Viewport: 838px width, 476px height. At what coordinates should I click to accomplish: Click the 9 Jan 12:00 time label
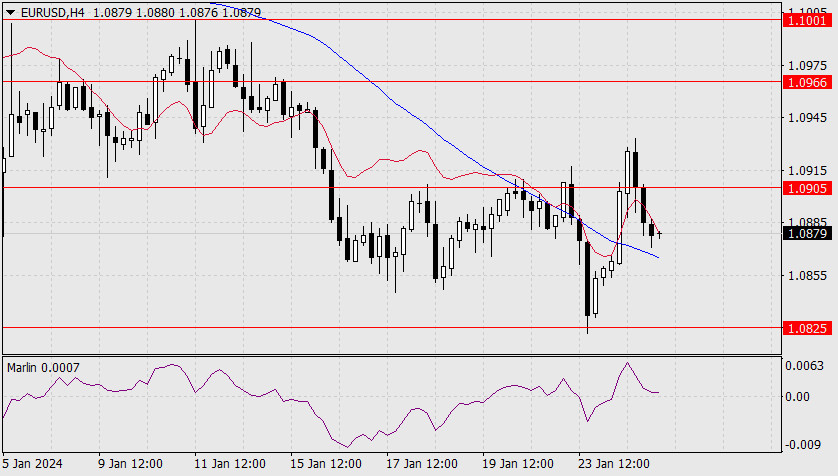tap(130, 463)
